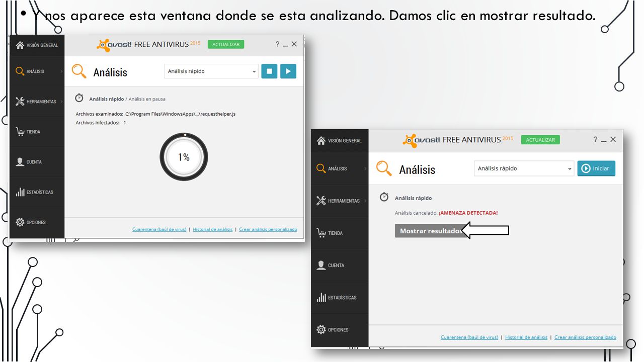Open Tienda cart icon in the threat-detected window

pos(321,233)
